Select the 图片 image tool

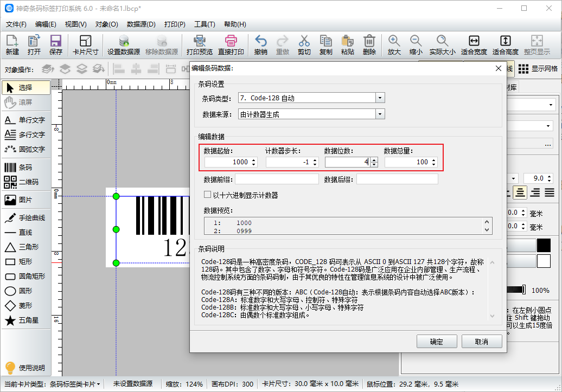[26, 200]
